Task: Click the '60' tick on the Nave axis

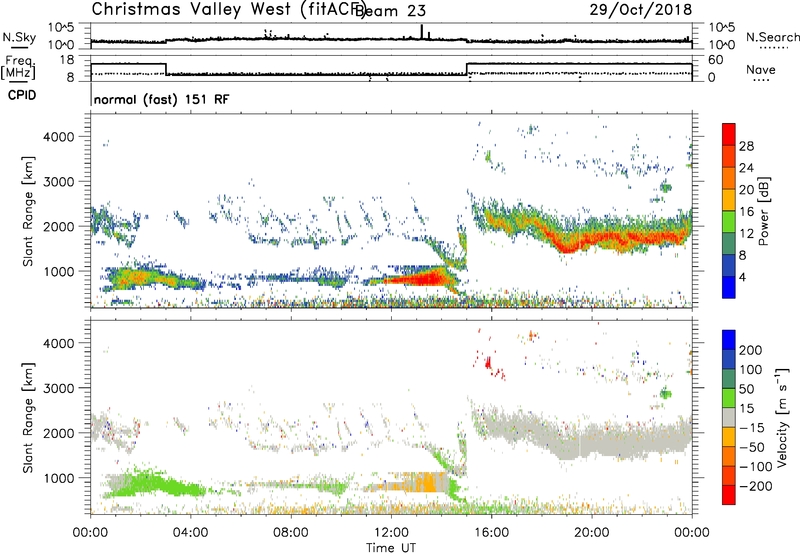Action: pyautogui.click(x=716, y=60)
